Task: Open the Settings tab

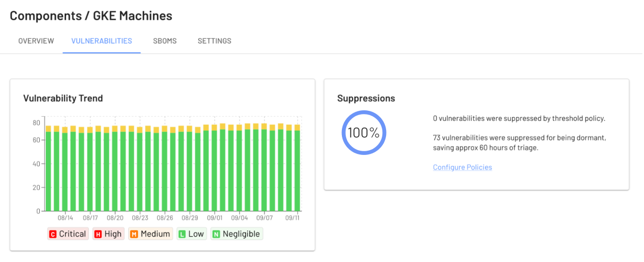Action: tap(214, 41)
